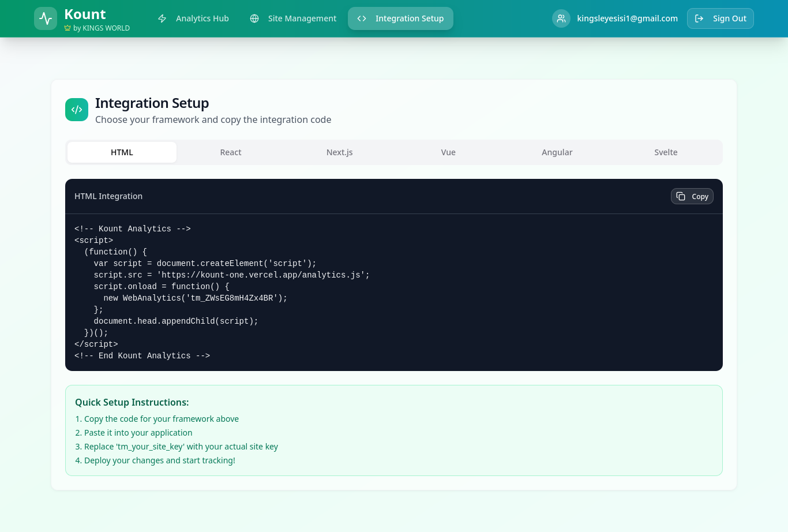Click 'Choose your framework and copy' subtitle
The width and height of the screenshot is (788, 532).
(213, 119)
